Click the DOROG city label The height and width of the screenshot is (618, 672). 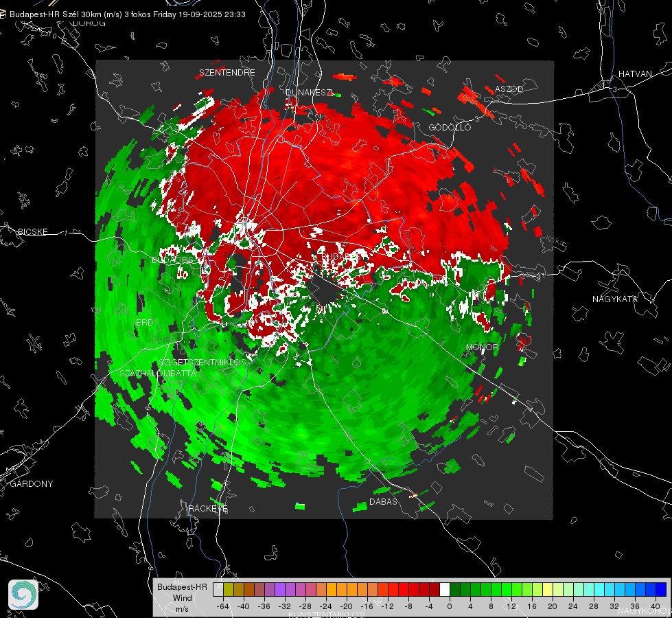89,23
